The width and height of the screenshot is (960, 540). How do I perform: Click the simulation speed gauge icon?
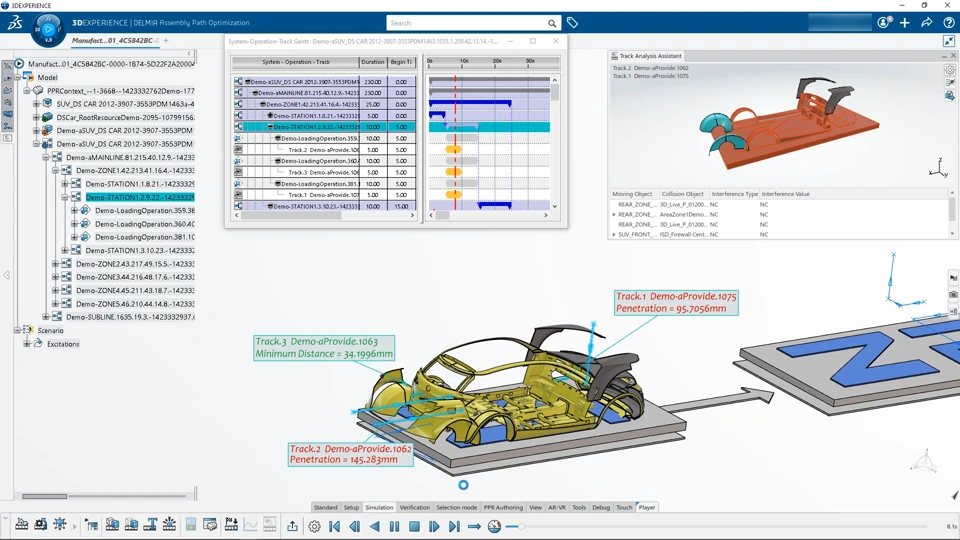495,526
